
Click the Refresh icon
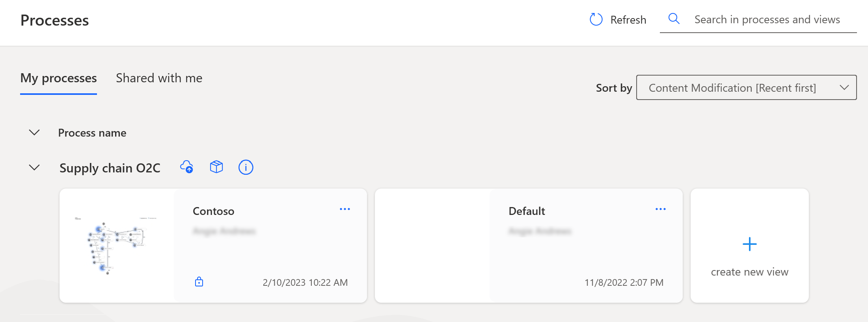pos(596,19)
